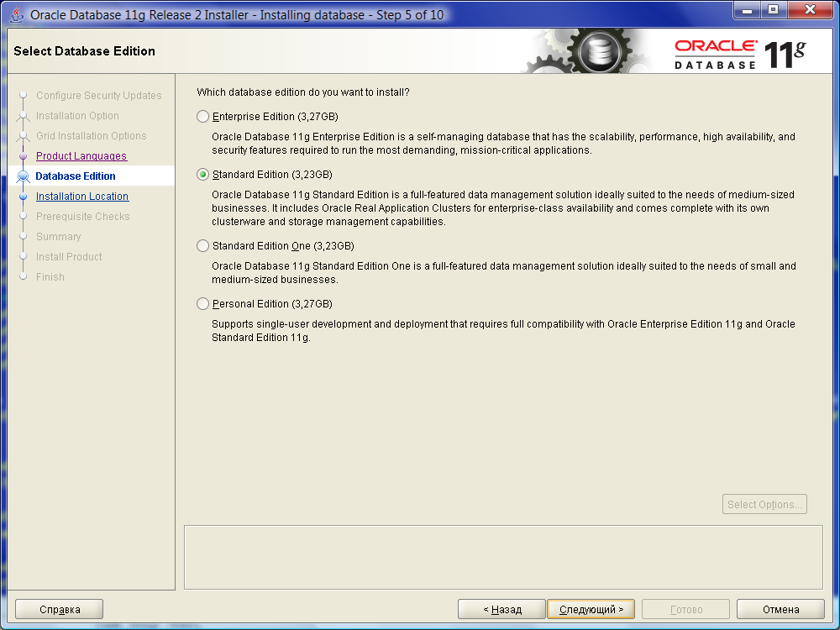840x630 pixels.
Task: Click the Oracle Database 11g logo
Action: pyautogui.click(x=740, y=54)
